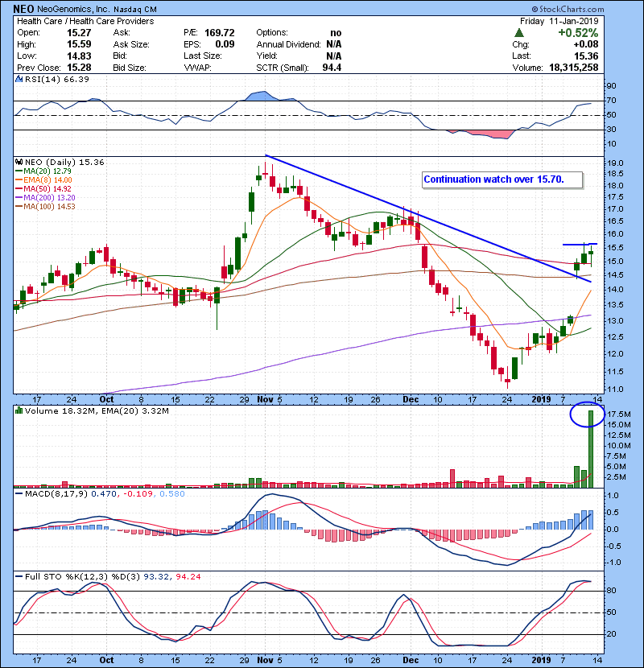The image size is (644, 668).
Task: Click the RSI 70 level axis label
Action: (612, 101)
